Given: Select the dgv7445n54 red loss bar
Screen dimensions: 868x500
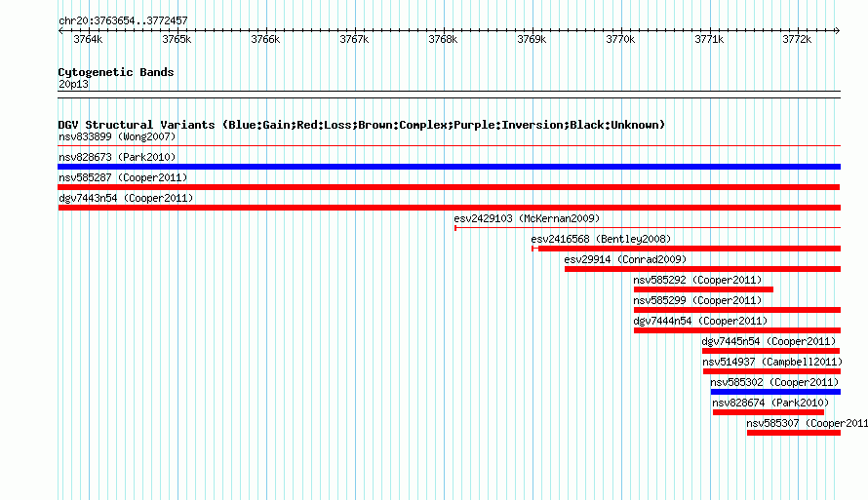Looking at the screenshot, I should [x=770, y=351].
